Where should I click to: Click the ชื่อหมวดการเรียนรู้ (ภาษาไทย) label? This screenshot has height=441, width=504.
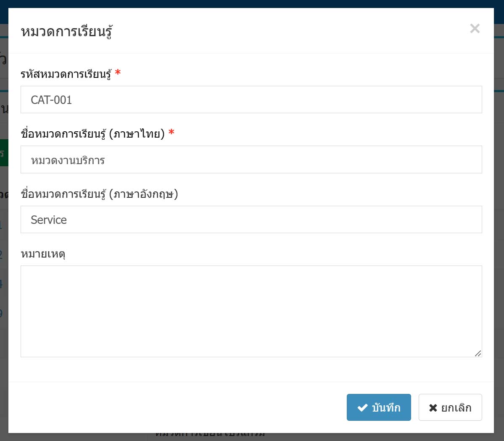(x=93, y=133)
